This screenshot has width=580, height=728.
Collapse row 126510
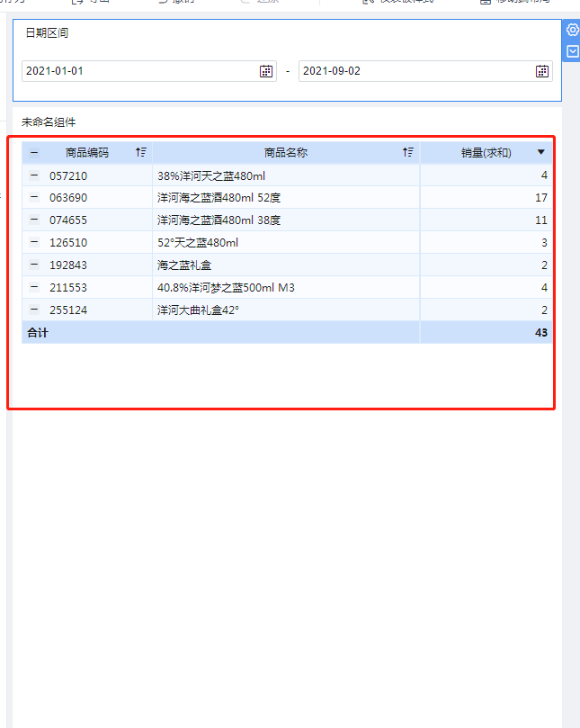click(x=34, y=242)
